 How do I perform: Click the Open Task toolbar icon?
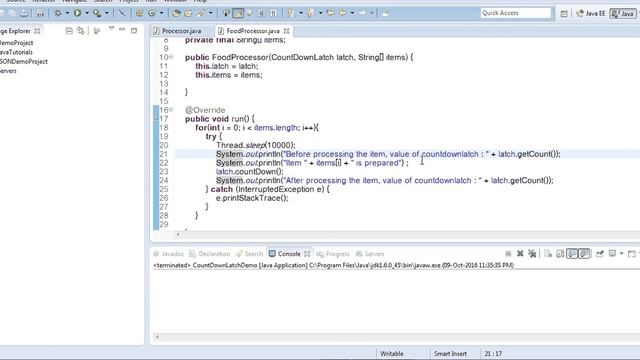(x=188, y=13)
